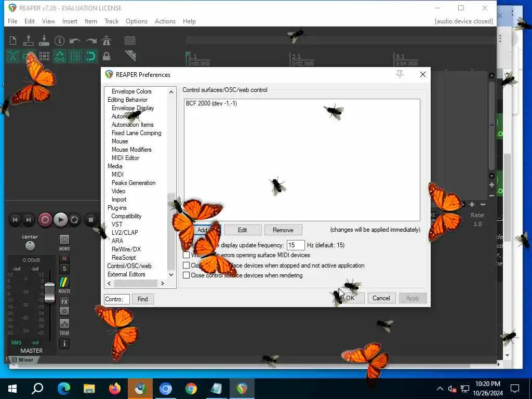Go to project end transport button
This screenshot has width=532, height=399.
coord(29,220)
